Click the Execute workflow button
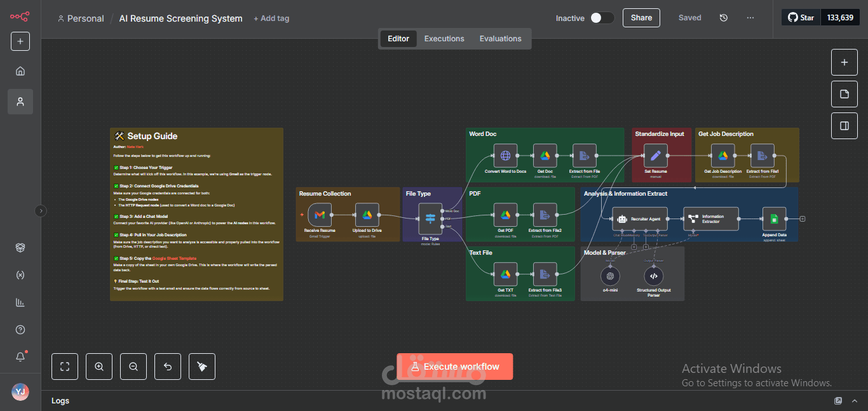This screenshot has height=411, width=868. pyautogui.click(x=455, y=367)
